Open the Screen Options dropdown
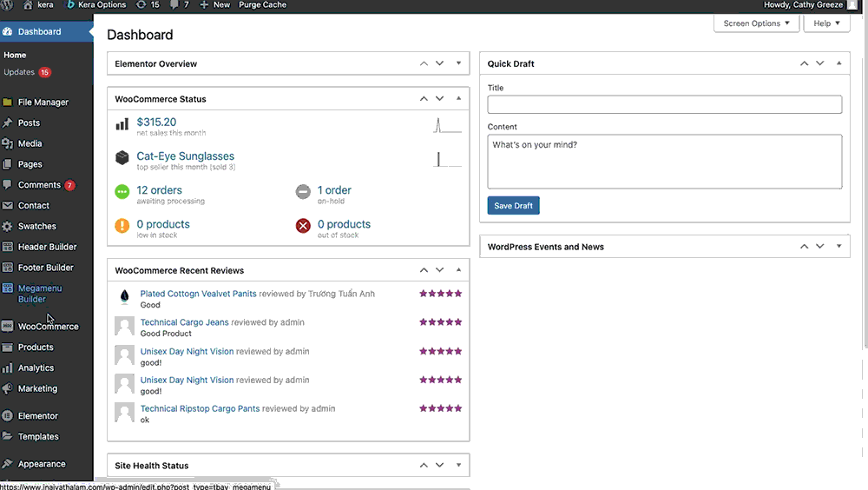Image resolution: width=868 pixels, height=490 pixels. (756, 23)
